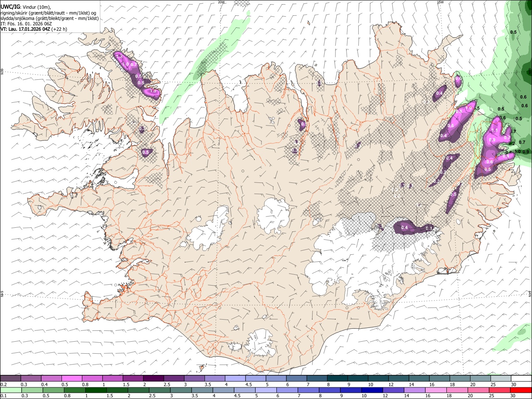Click the 0.3 value beside Vatnajökull's 0.4 patch
This screenshot has height=399, width=532.
click(x=429, y=228)
